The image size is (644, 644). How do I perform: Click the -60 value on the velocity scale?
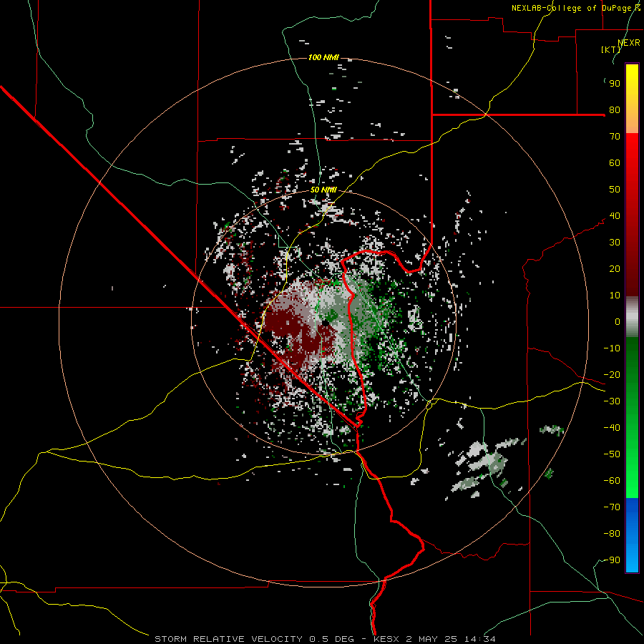[612, 481]
